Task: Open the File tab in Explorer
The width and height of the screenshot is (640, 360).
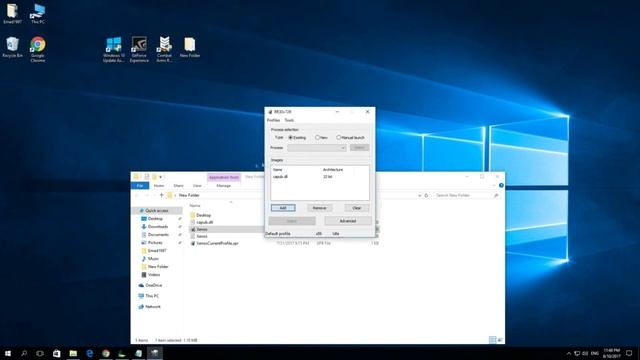Action: (140, 186)
